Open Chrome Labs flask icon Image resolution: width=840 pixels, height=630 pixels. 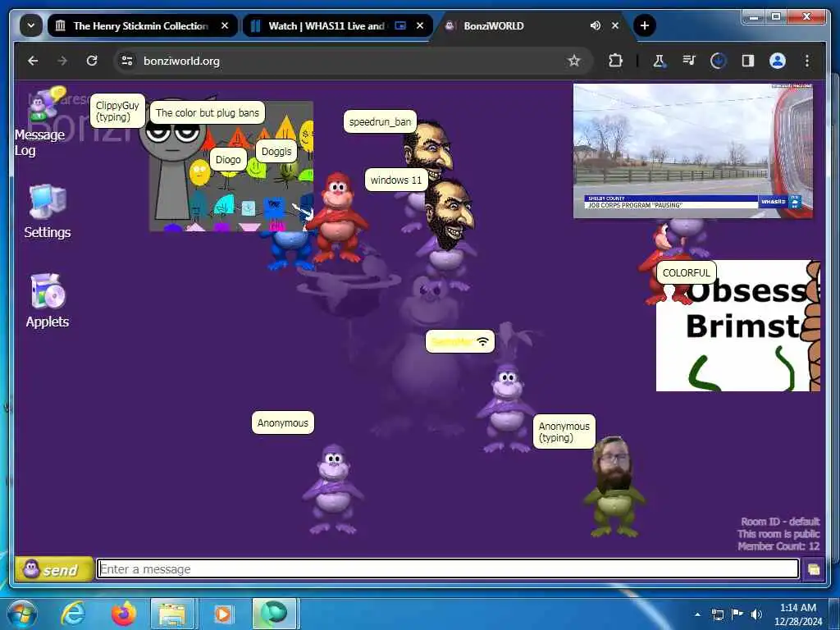(659, 61)
